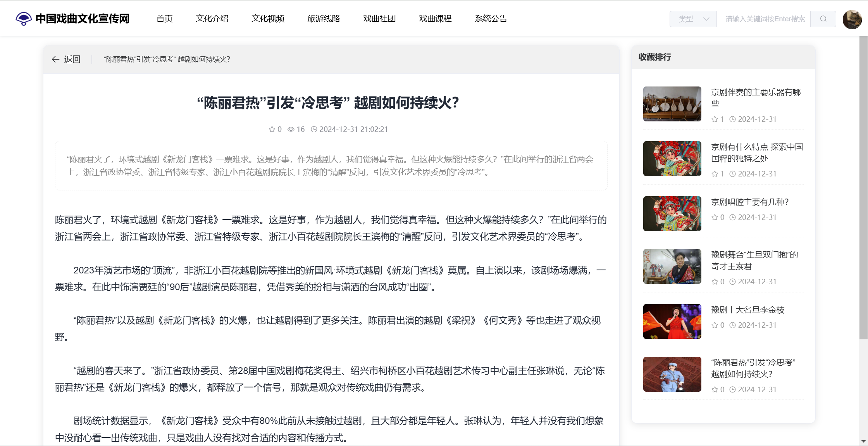Open thumbnail of "陈丽君热" in ranking list
868x446 pixels.
click(672, 374)
